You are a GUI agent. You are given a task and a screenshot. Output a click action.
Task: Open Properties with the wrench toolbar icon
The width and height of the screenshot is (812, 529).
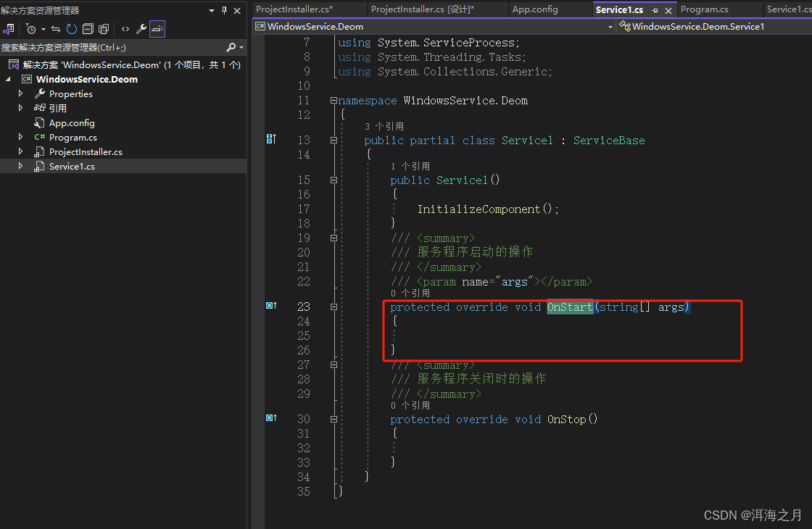pyautogui.click(x=141, y=29)
